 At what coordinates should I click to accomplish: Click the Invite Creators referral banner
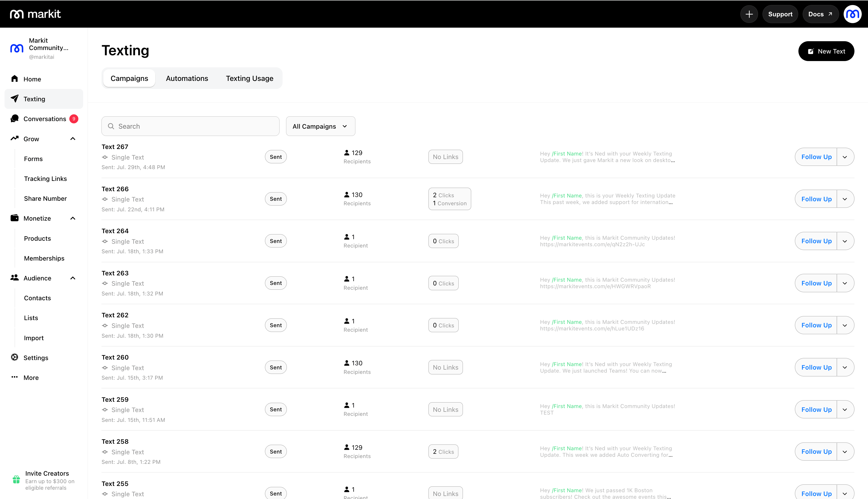(x=44, y=480)
